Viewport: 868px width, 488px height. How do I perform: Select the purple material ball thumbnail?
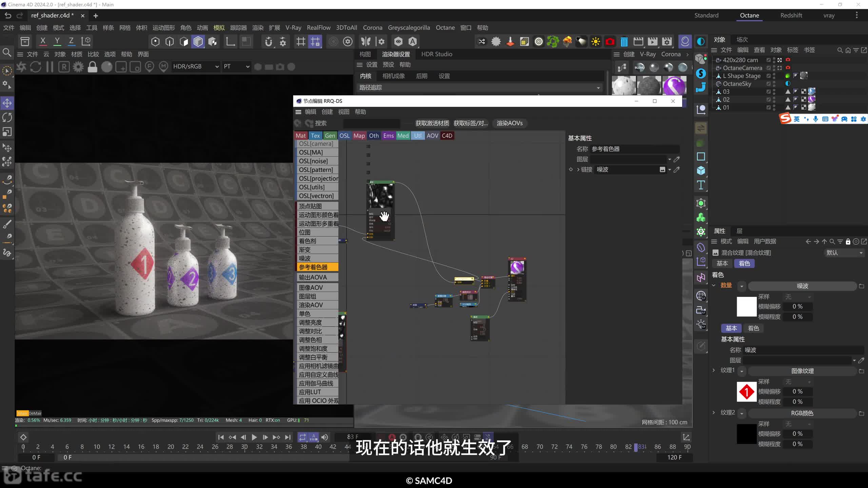(x=674, y=85)
